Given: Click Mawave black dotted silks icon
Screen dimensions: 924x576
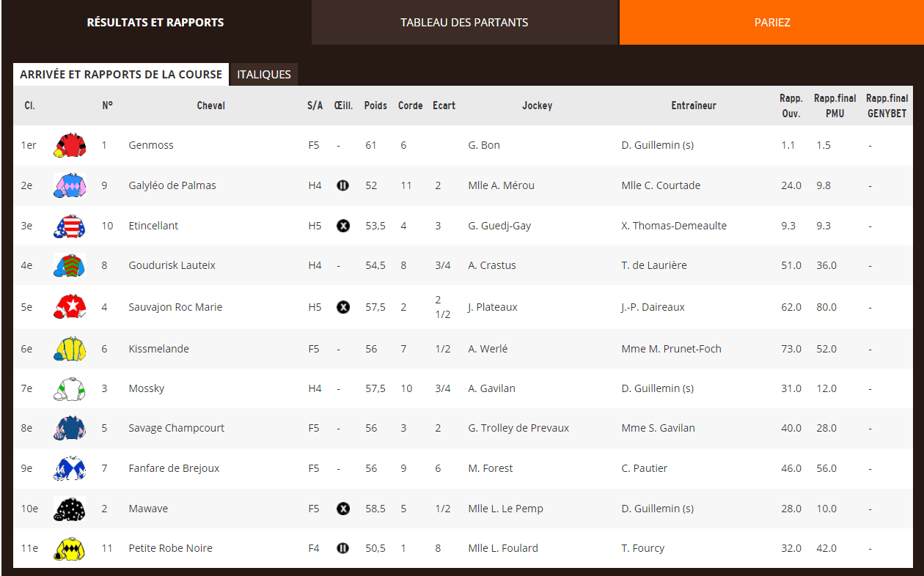Looking at the screenshot, I should pos(70,509).
